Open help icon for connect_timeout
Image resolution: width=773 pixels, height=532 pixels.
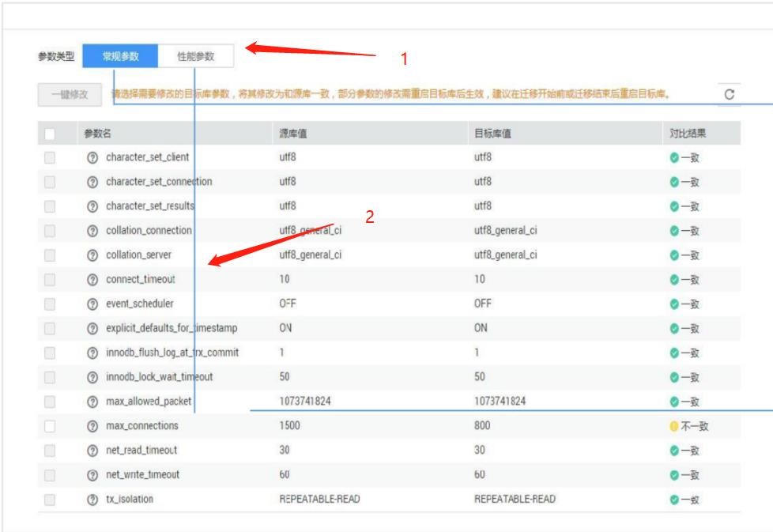(x=92, y=280)
